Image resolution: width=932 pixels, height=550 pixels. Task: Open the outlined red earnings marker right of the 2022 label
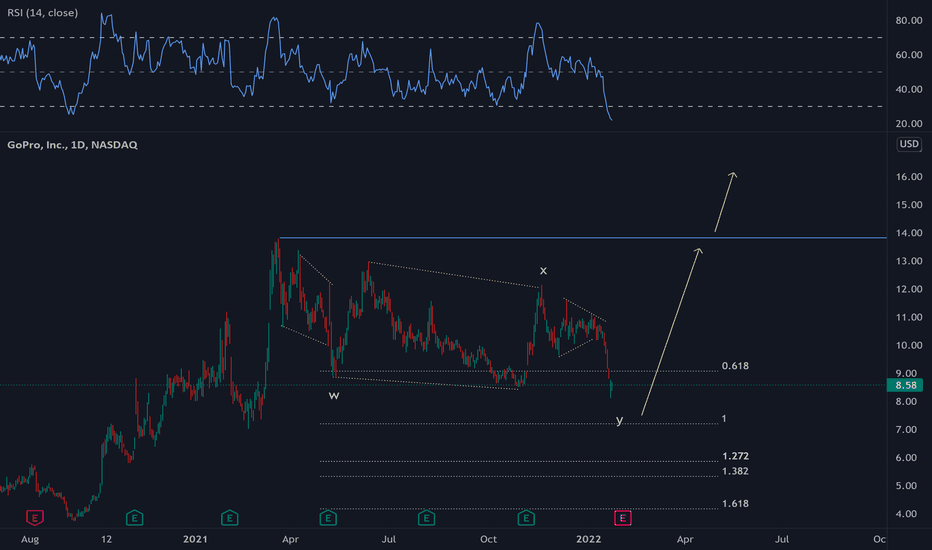click(x=622, y=518)
